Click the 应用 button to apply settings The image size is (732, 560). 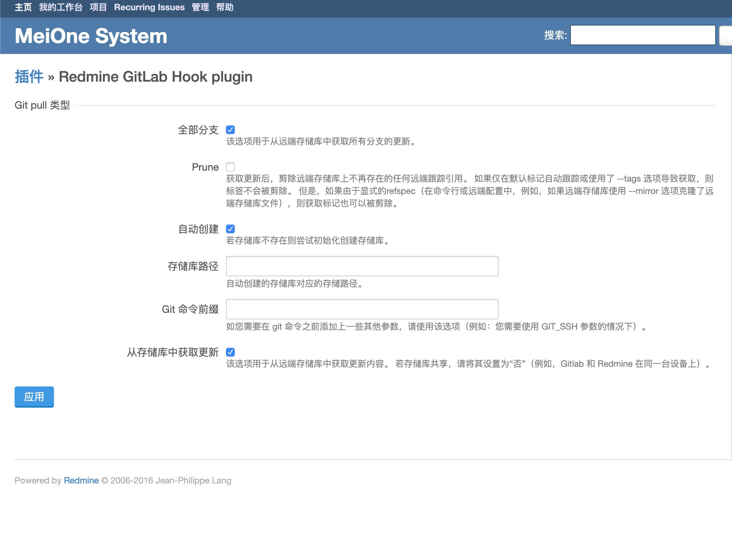[x=34, y=397]
